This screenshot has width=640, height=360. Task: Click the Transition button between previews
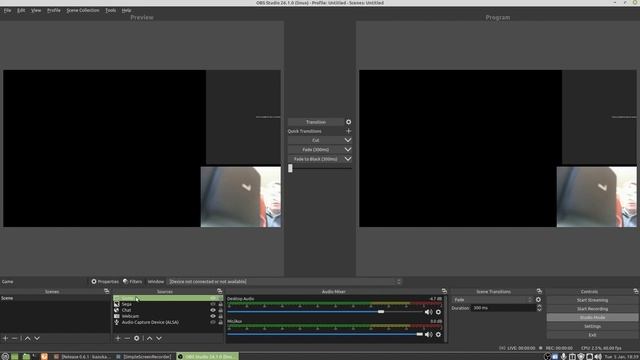click(x=316, y=122)
